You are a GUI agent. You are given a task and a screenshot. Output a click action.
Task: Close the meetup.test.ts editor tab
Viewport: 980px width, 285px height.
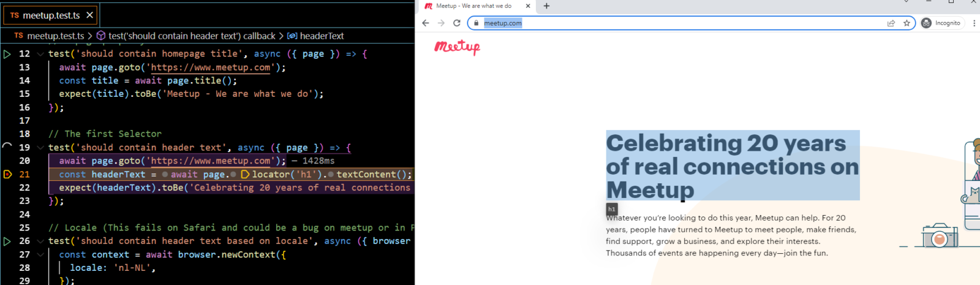coord(89,15)
